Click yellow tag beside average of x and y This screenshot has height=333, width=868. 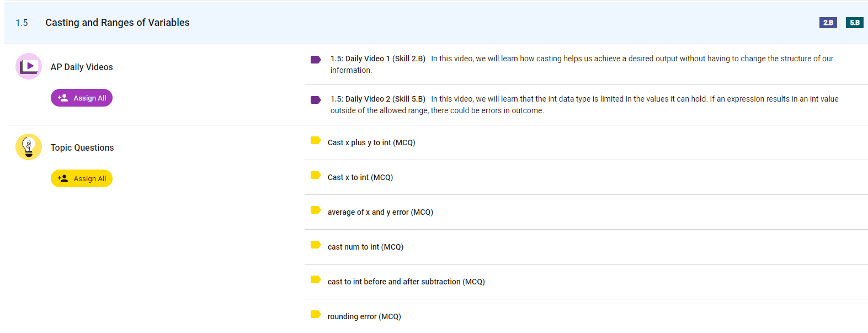[316, 210]
